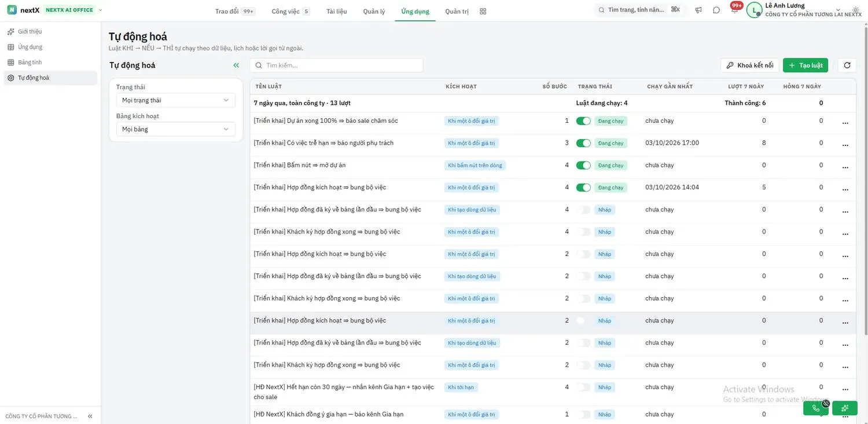Turn on the 1-step 'Khách đồng ý gia hạn' toggle's neighbor: 'Bấm nút' row's 'Đang chạy' badge
This screenshot has width=868, height=424.
[x=610, y=165]
